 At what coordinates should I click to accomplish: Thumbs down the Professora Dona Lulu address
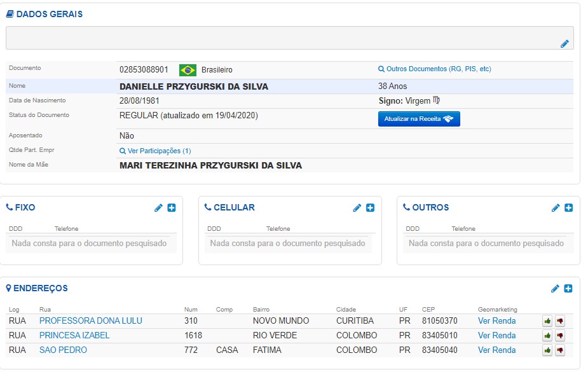(560, 321)
